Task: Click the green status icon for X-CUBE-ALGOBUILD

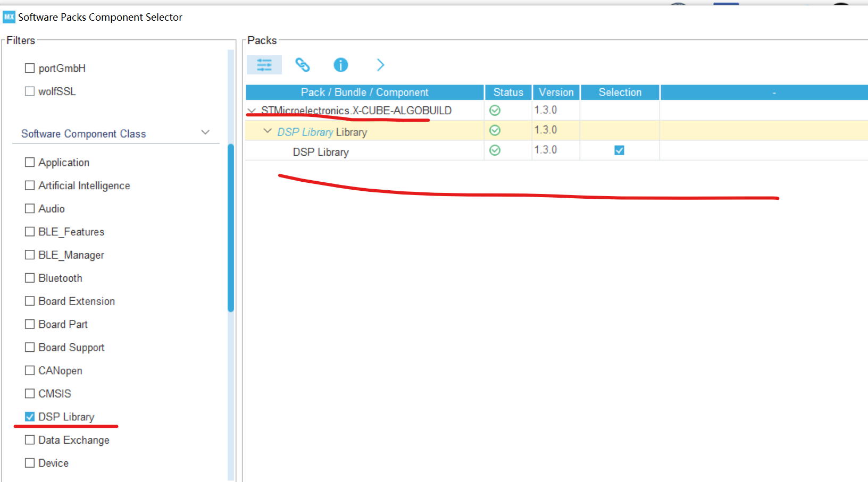Action: click(495, 110)
